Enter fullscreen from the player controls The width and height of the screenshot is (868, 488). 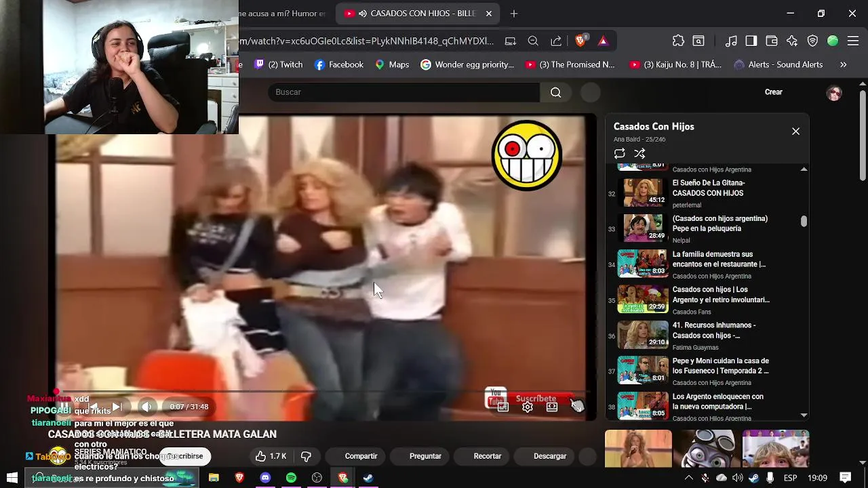point(576,407)
